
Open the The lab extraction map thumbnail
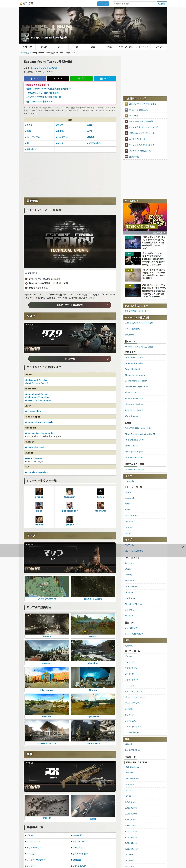93,677
